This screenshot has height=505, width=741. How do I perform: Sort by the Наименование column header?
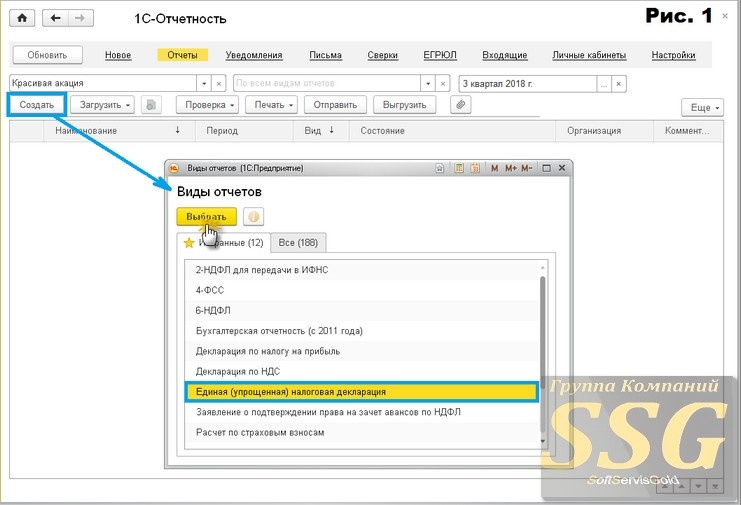tap(119, 131)
